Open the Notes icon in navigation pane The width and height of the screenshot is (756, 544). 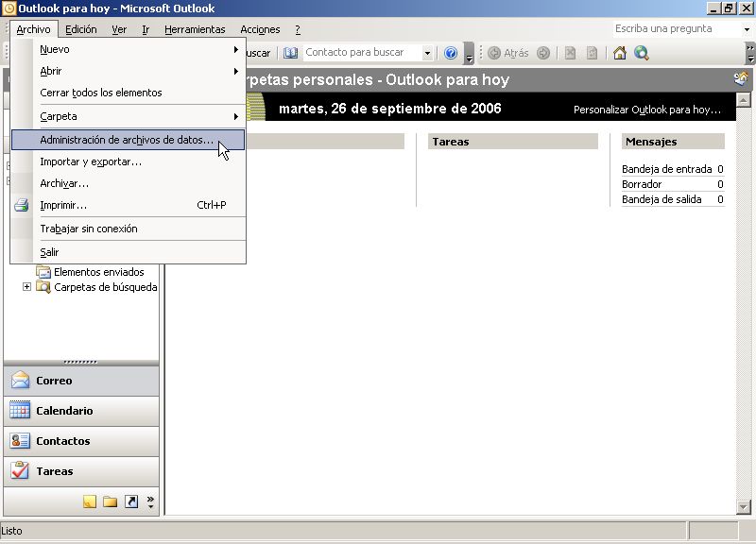pos(89,501)
